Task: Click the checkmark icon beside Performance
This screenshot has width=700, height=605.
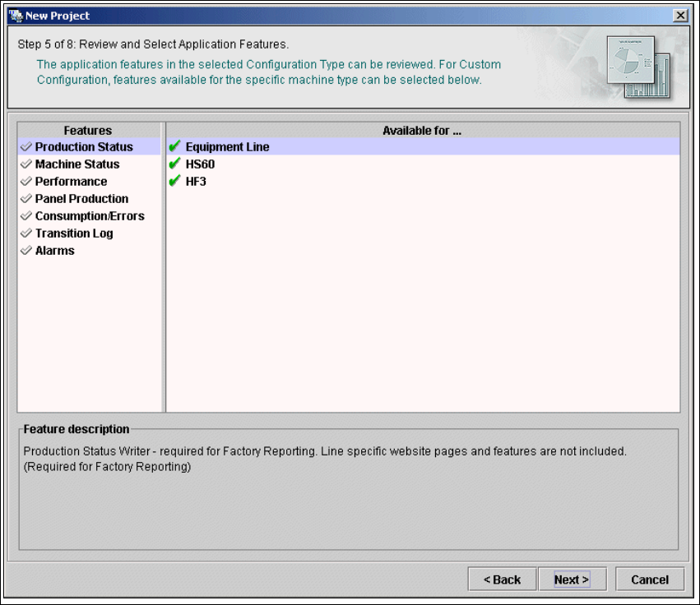Action: click(26, 181)
